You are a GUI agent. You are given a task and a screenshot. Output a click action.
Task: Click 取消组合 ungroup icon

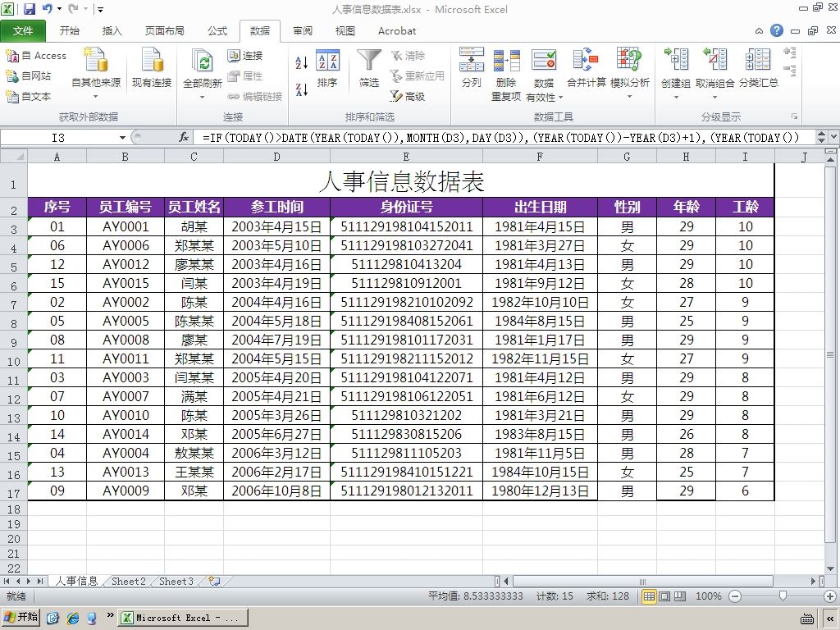tap(714, 60)
